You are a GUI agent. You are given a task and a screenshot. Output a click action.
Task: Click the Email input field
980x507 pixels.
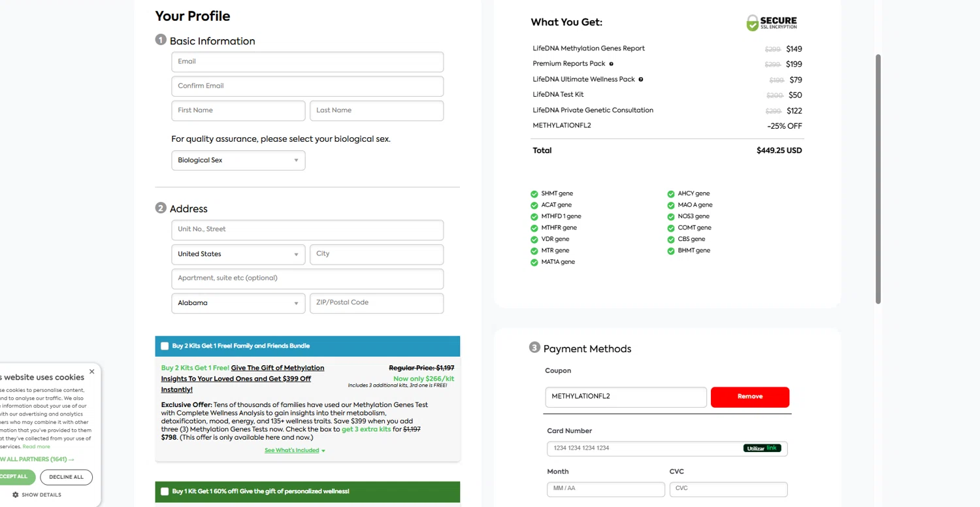coord(308,62)
